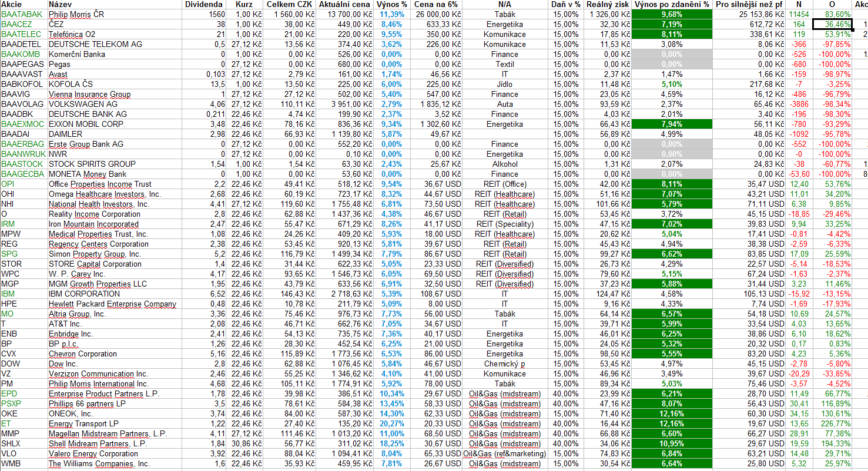Click the 'Iron Mountain Incorporated' cell

[113, 224]
